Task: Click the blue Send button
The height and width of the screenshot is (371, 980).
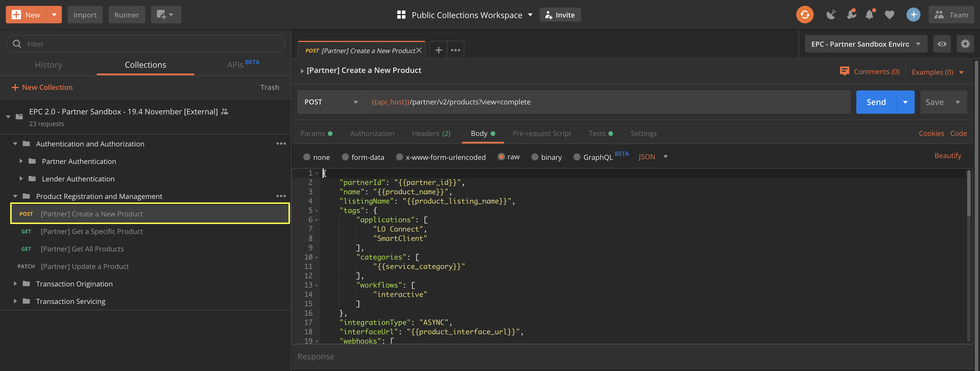Action: tap(876, 102)
